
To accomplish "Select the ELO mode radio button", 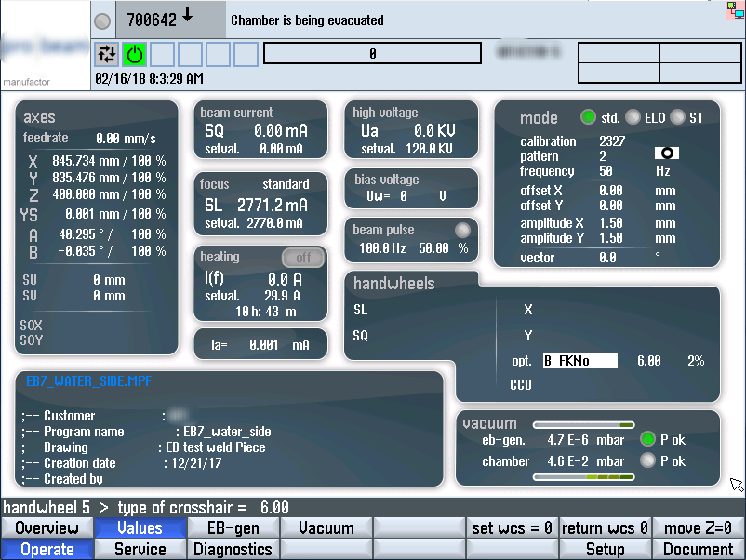I will pos(633,118).
